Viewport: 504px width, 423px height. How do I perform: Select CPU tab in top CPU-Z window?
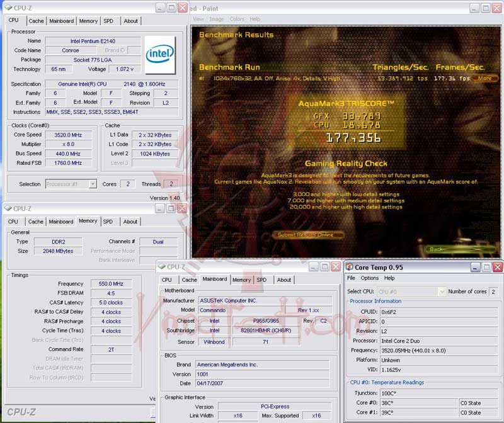click(13, 20)
